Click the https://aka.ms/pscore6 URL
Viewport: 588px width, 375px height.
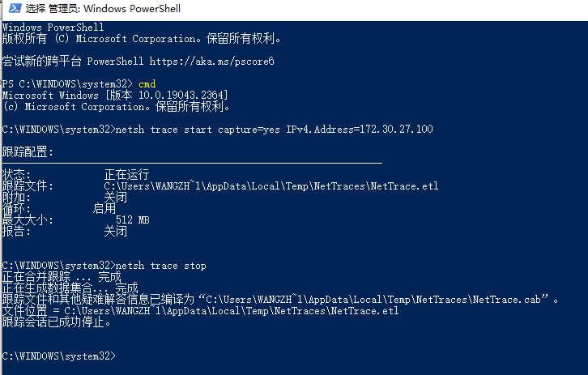pos(211,61)
